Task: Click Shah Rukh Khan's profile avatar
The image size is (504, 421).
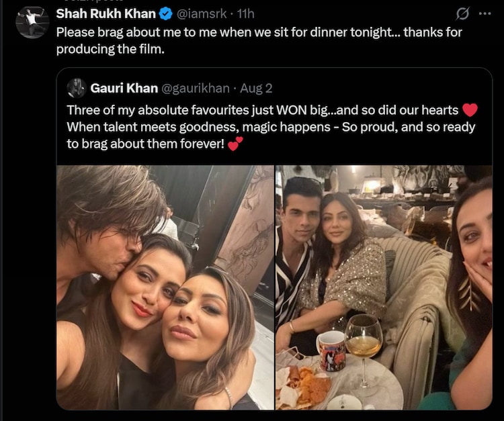Action: click(32, 21)
